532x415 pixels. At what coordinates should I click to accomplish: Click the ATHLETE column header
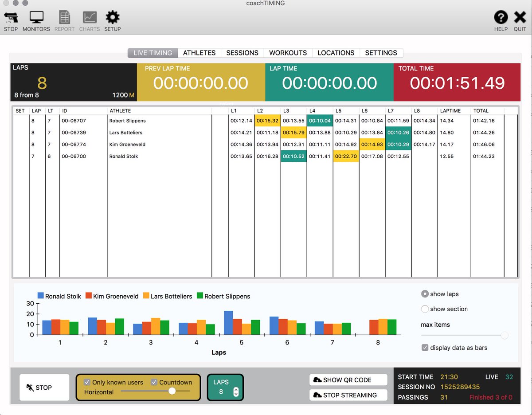(x=120, y=110)
